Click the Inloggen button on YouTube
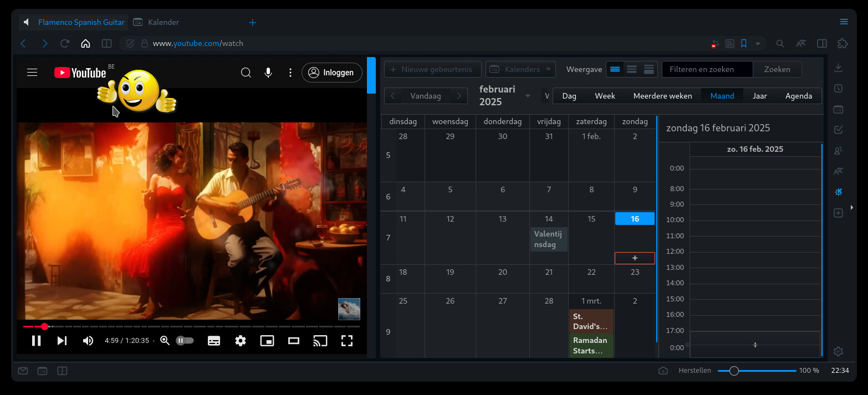868x395 pixels. (x=331, y=73)
